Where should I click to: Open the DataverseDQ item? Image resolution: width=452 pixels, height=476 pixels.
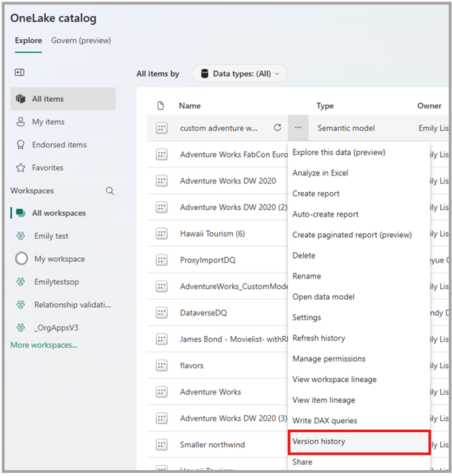[x=203, y=313]
